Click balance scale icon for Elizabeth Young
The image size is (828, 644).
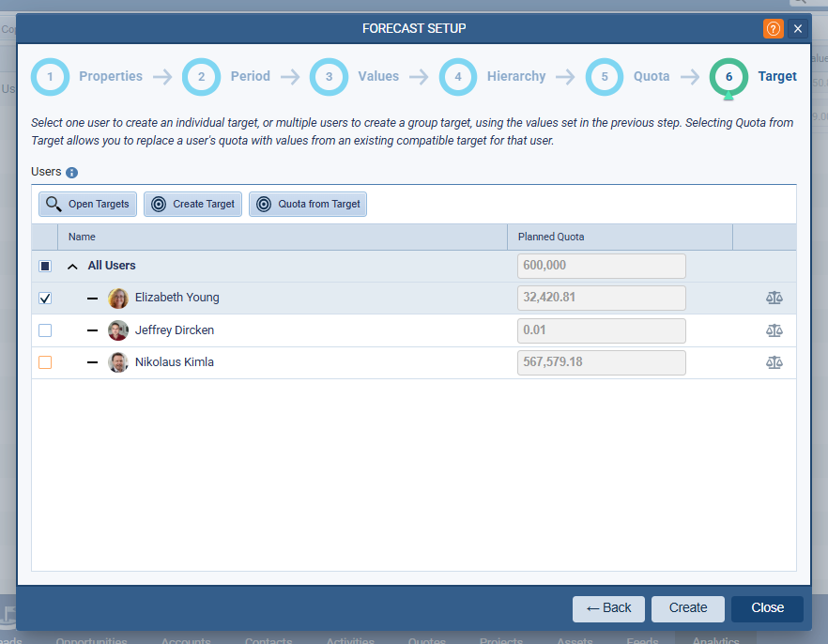pos(774,299)
